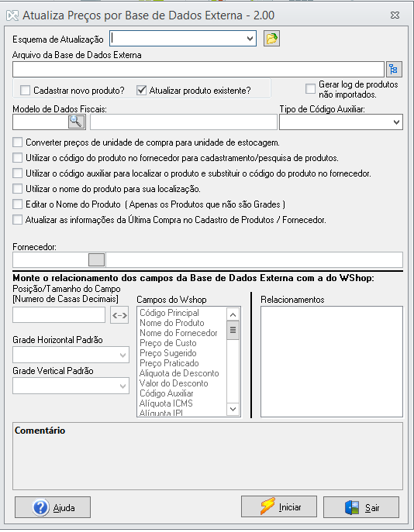Viewport: 414px width, 532px height.
Task: Check Utilizar nome do produto para localização
Action: click(17, 189)
